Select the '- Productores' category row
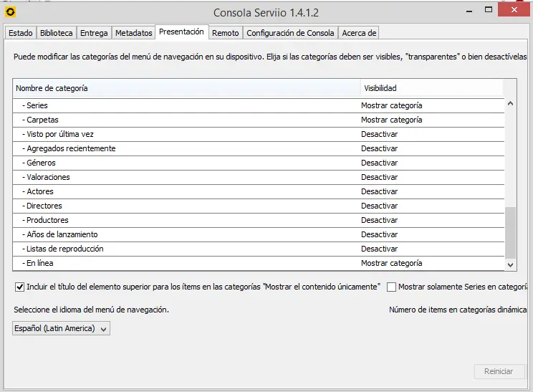The image size is (533, 392). tap(259, 220)
